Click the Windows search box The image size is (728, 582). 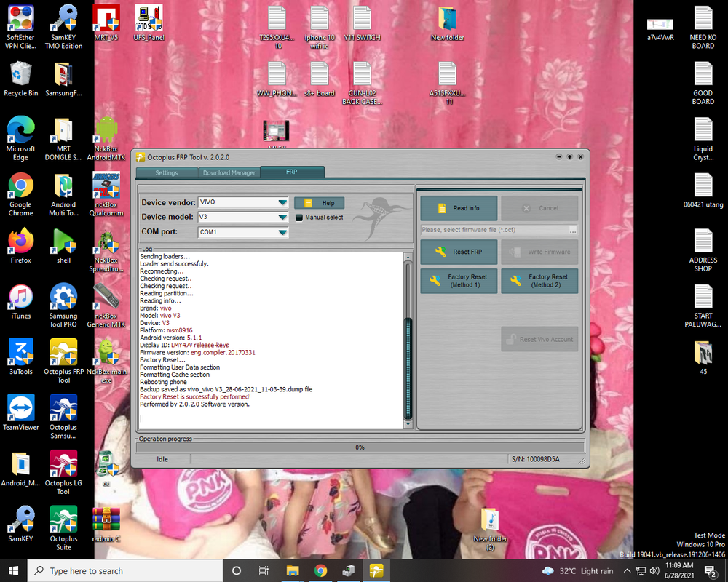point(125,571)
